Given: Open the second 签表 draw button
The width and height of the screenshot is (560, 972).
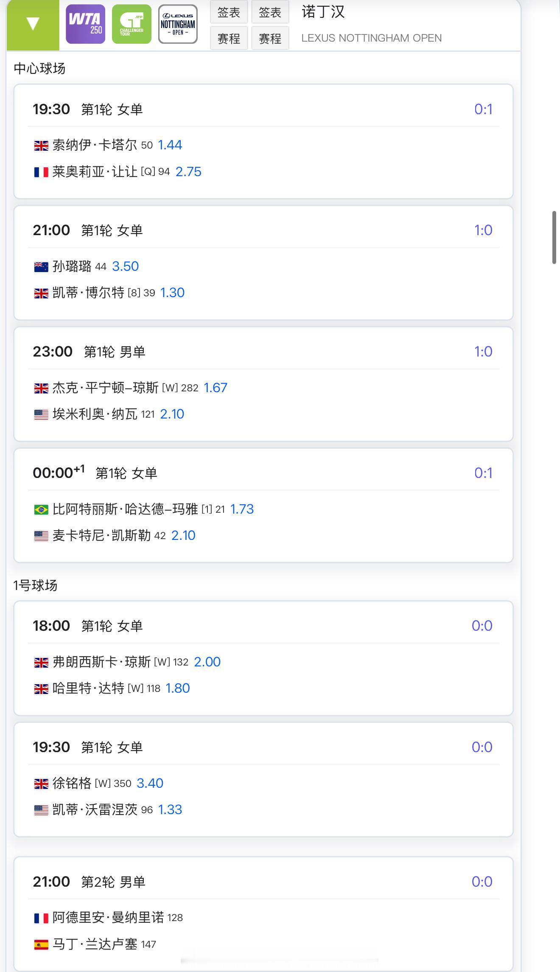Looking at the screenshot, I should [x=270, y=12].
